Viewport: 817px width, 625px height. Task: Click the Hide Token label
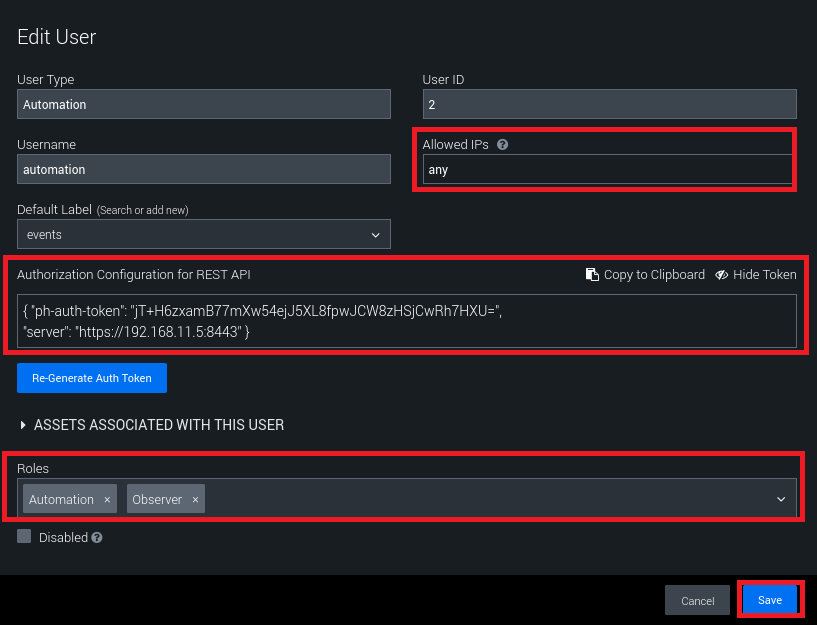[x=764, y=275]
